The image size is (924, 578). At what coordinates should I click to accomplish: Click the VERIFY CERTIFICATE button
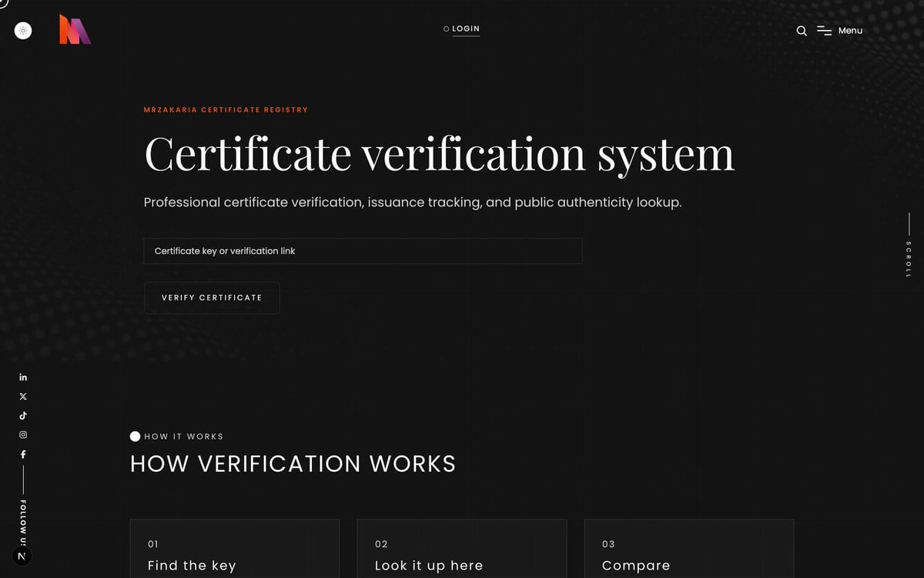(212, 297)
